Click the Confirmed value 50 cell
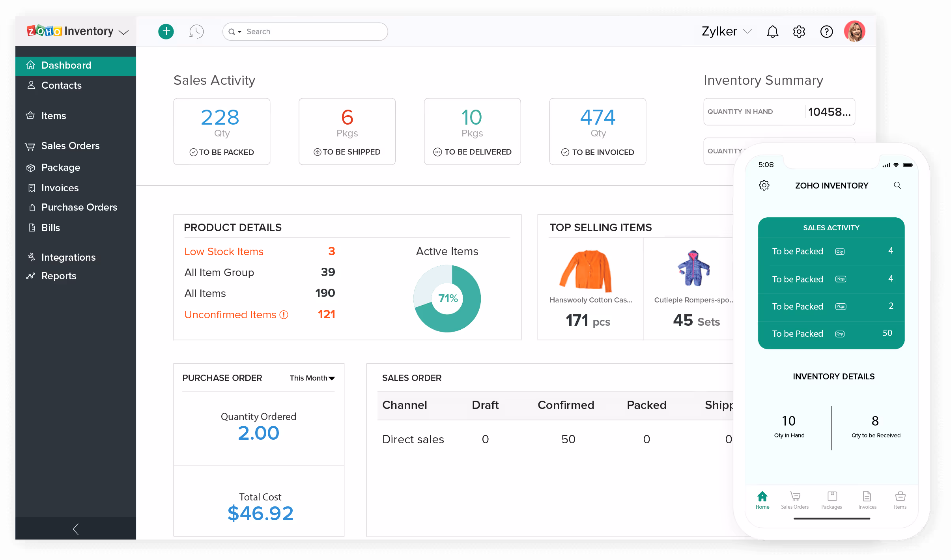The height and width of the screenshot is (560, 951). coord(568,439)
